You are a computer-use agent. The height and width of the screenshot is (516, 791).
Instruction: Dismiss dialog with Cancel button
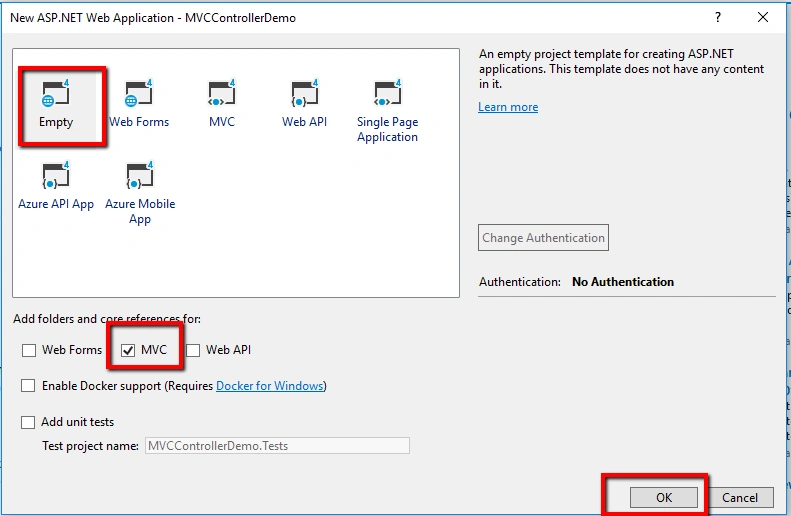[740, 498]
